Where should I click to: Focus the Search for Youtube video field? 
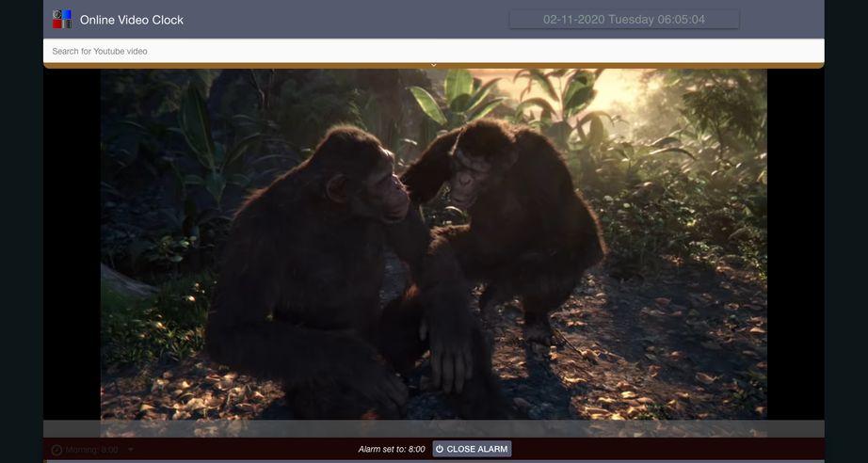click(433, 51)
